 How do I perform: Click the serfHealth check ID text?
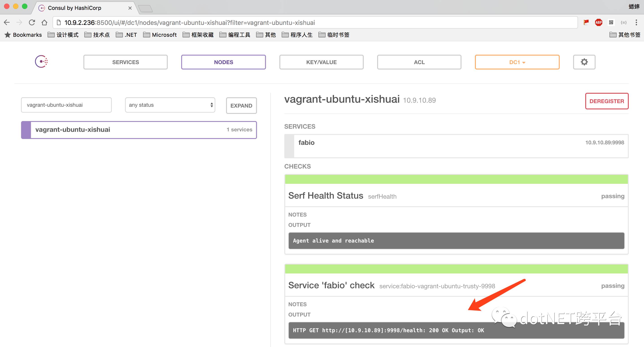pos(382,197)
